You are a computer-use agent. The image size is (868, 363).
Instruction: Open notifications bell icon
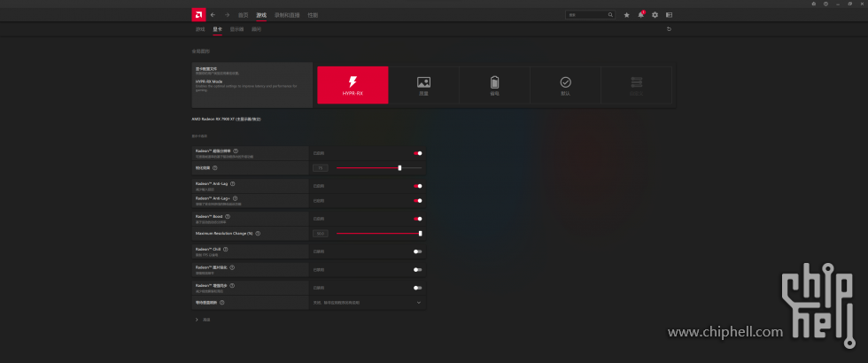pyautogui.click(x=641, y=15)
